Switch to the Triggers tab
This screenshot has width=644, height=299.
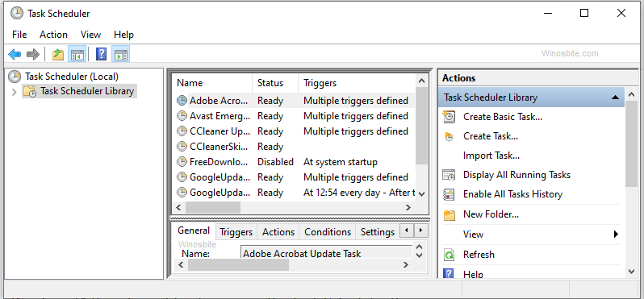[x=236, y=232]
